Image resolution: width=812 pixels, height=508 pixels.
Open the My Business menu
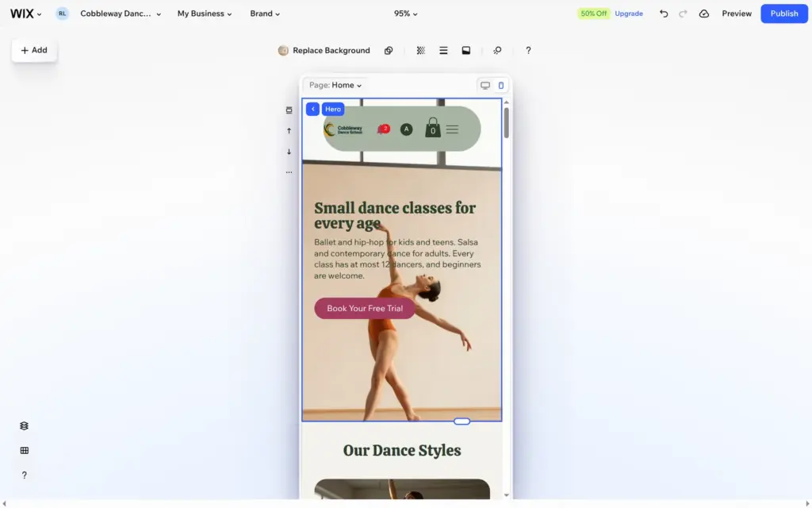[205, 13]
